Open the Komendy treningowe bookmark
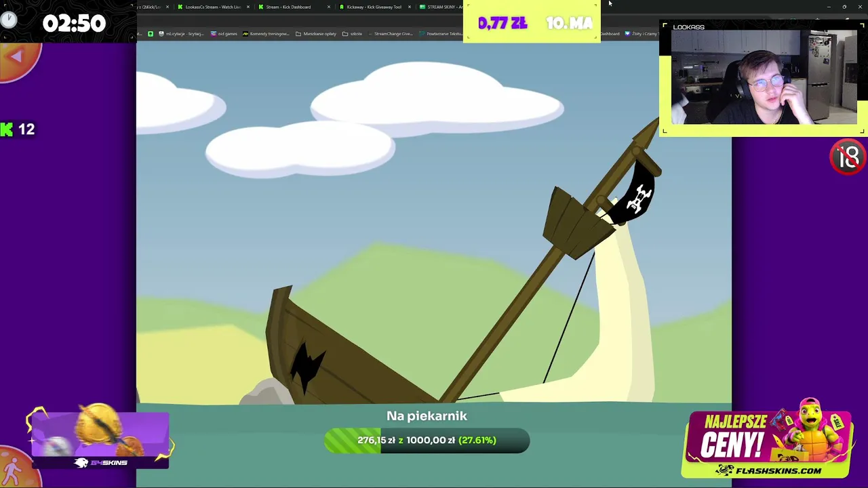Screen dimensions: 868x488 tap(266, 33)
